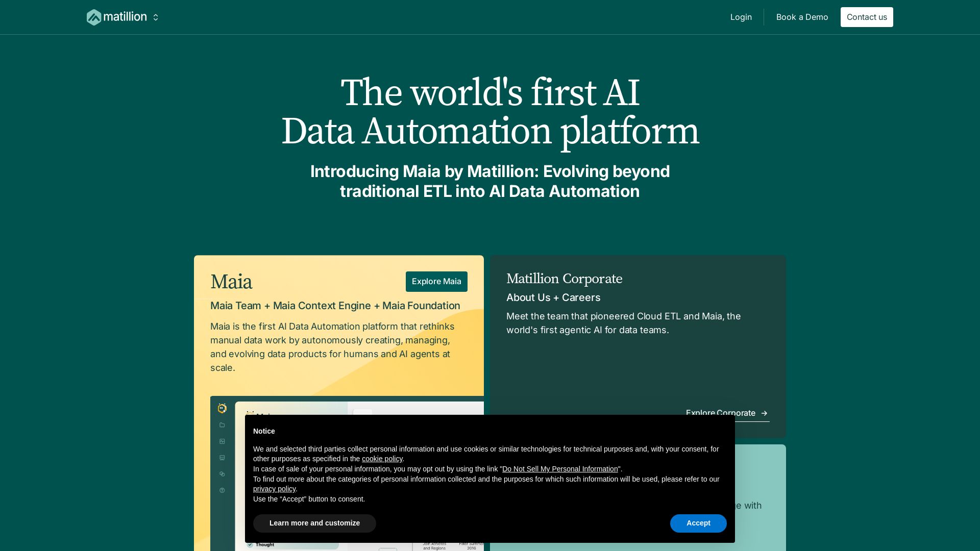Click the arrow icon beside Explore Corporate

tap(764, 413)
